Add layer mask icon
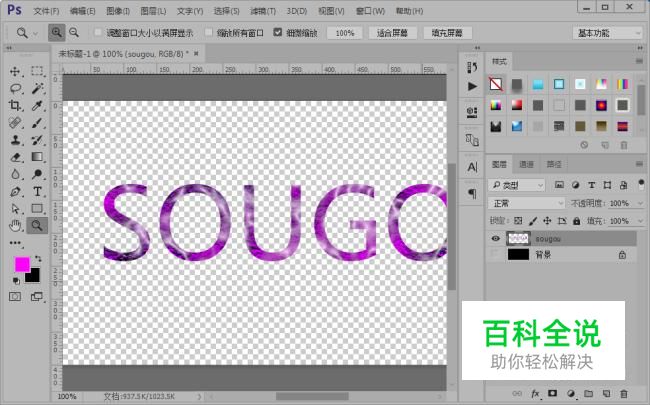 click(x=553, y=393)
